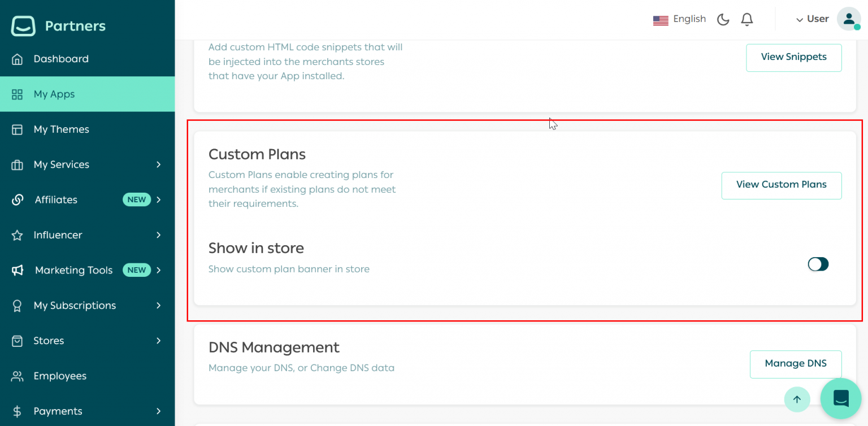The width and height of the screenshot is (868, 426).
Task: Click the scroll-to-top arrow button
Action: tap(797, 399)
